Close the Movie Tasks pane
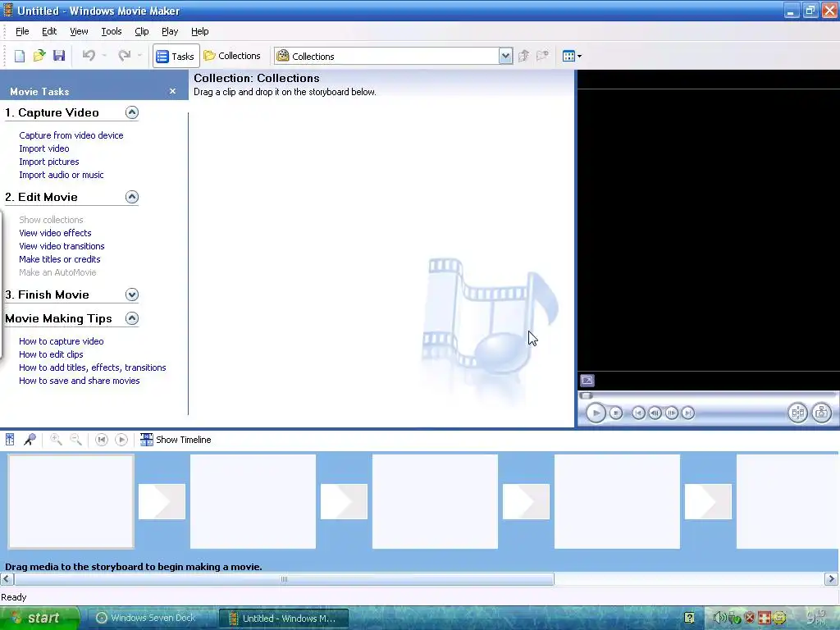Screen dimensions: 840x630 tap(172, 91)
